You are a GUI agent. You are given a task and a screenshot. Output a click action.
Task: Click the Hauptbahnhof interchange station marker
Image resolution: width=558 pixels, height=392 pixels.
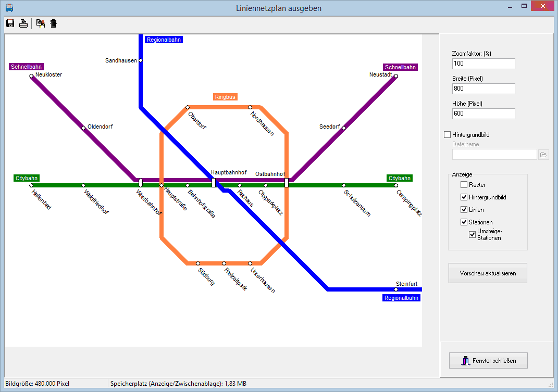214,183
